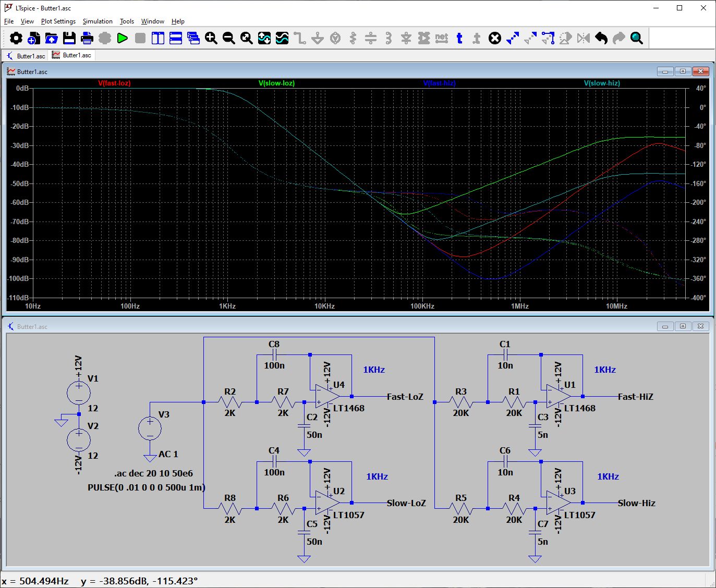Click the teal Find magnifier icon

point(637,38)
